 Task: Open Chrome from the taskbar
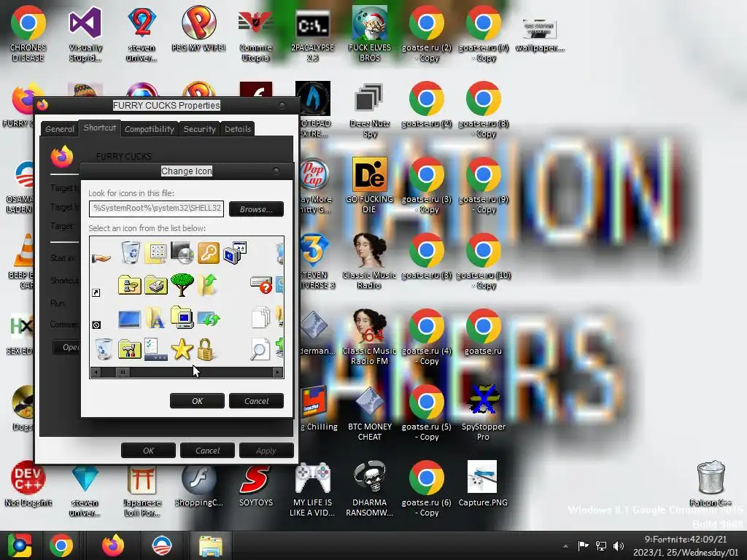61,545
